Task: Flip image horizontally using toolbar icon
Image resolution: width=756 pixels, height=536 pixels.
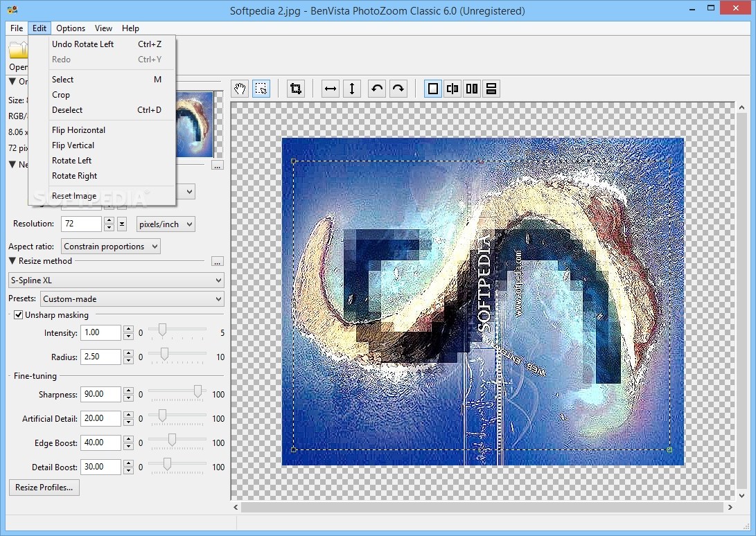Action: point(331,89)
